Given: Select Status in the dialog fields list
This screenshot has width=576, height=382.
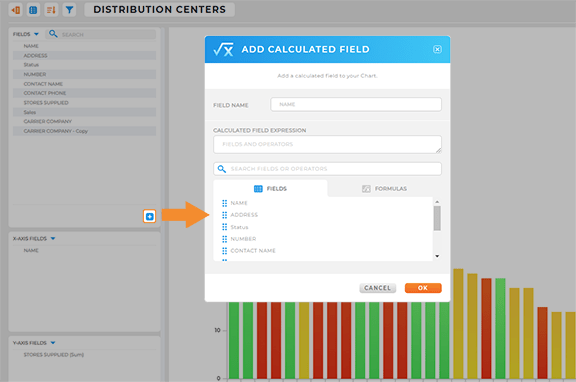Looking at the screenshot, I should pyautogui.click(x=239, y=227).
